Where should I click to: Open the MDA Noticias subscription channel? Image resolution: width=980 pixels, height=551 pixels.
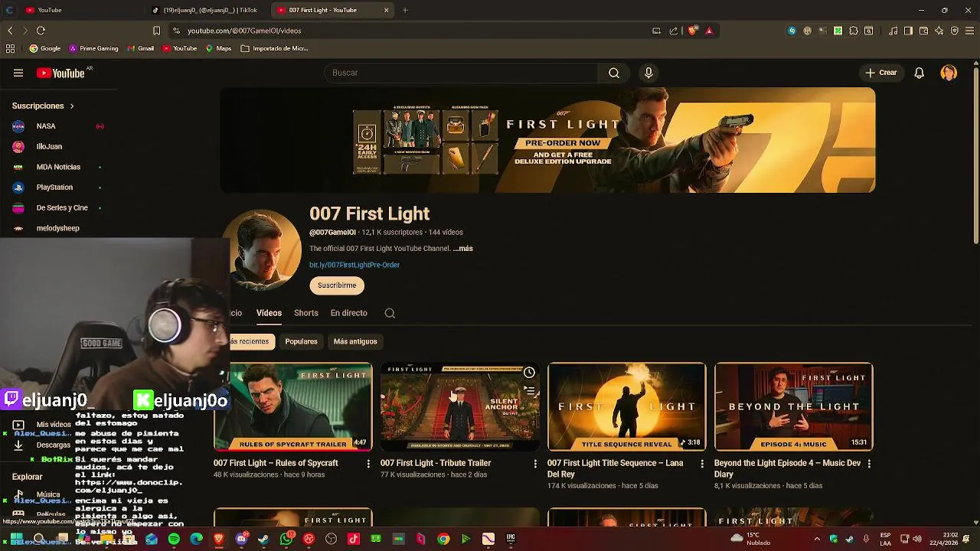58,167
